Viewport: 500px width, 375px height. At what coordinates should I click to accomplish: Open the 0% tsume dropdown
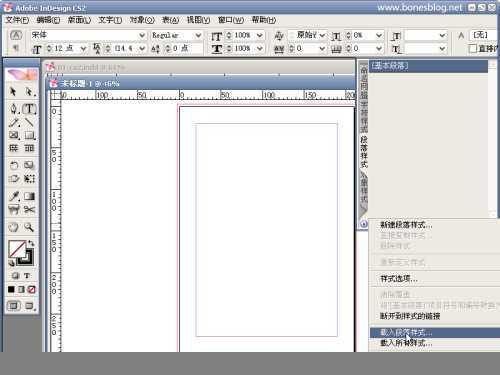tap(379, 35)
